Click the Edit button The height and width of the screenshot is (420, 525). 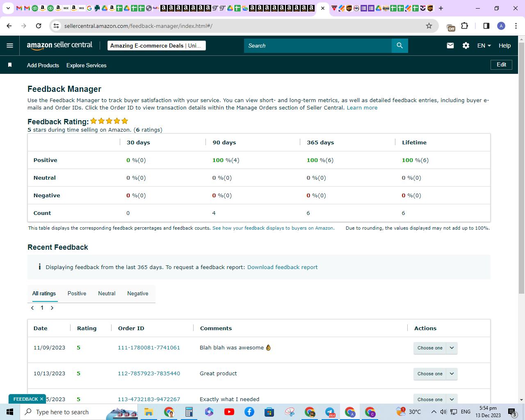tap(501, 65)
